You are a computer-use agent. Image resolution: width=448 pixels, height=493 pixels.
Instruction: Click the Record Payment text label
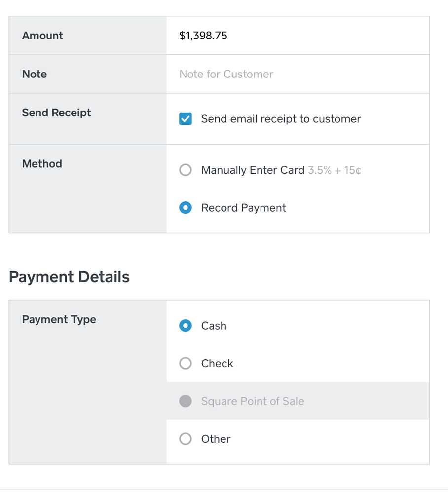pos(243,208)
